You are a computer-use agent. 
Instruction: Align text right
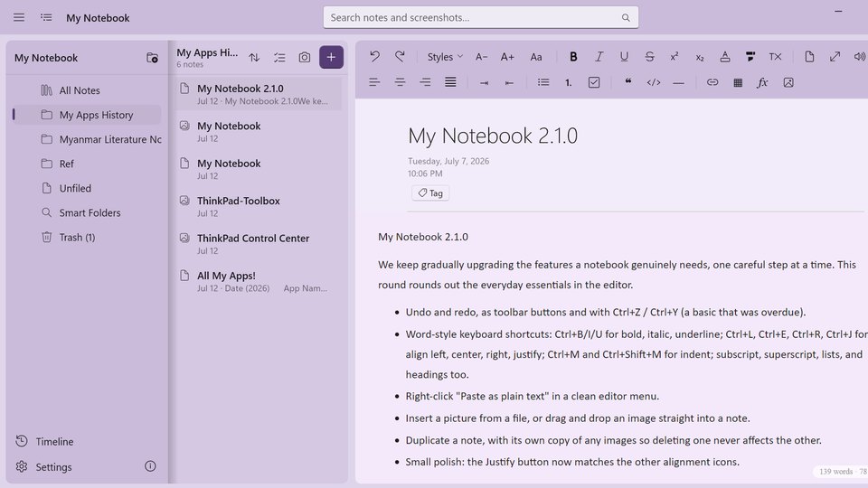(425, 82)
